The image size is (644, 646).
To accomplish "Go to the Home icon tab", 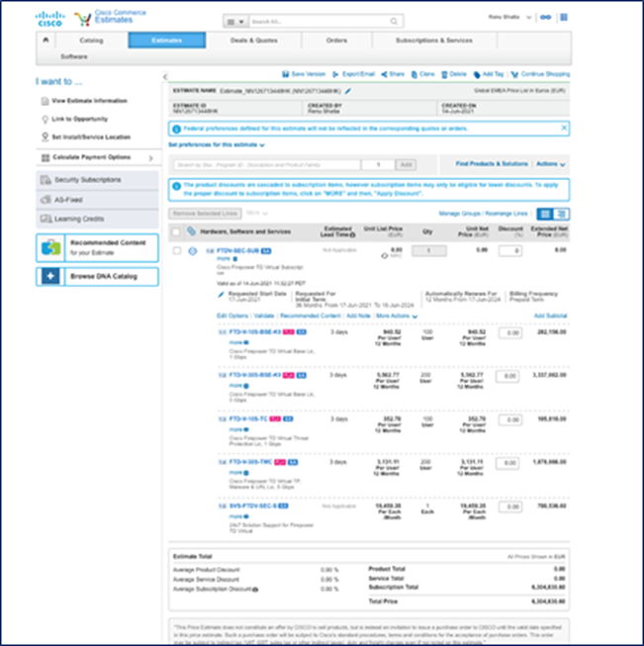I will (46, 40).
